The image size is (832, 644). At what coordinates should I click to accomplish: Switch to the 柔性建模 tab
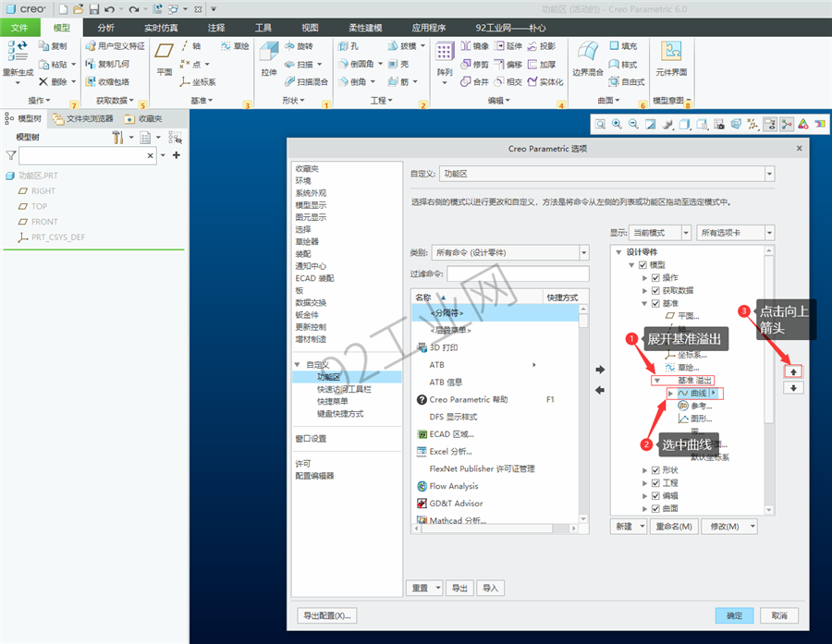coord(365,28)
